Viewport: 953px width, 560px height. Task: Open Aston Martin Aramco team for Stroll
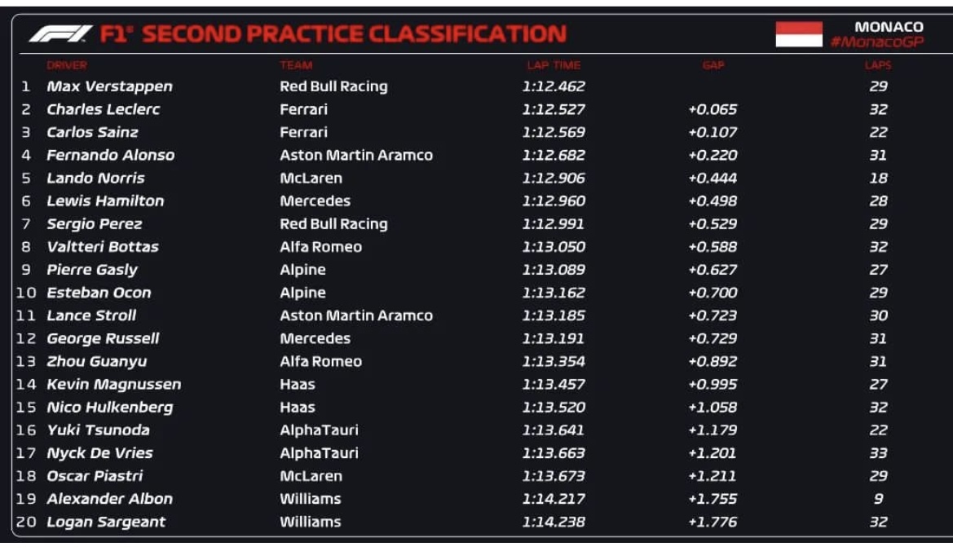click(356, 315)
